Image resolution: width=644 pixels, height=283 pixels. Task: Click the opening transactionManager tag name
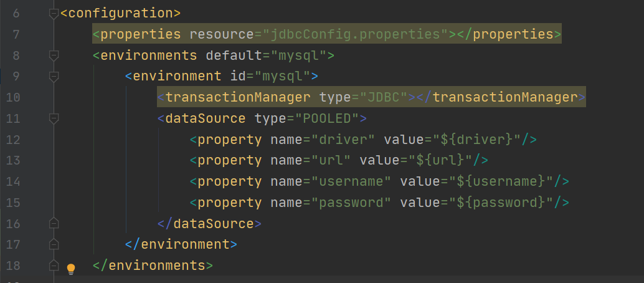click(x=238, y=97)
